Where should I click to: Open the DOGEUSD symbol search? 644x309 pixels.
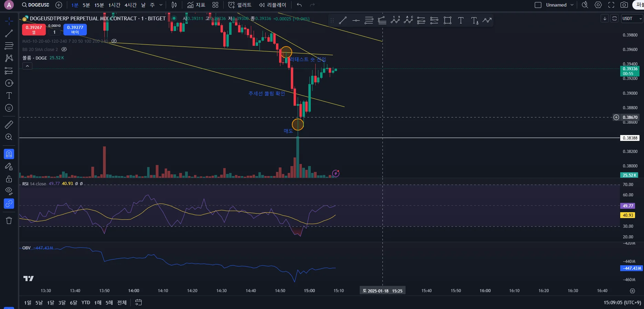(35, 5)
